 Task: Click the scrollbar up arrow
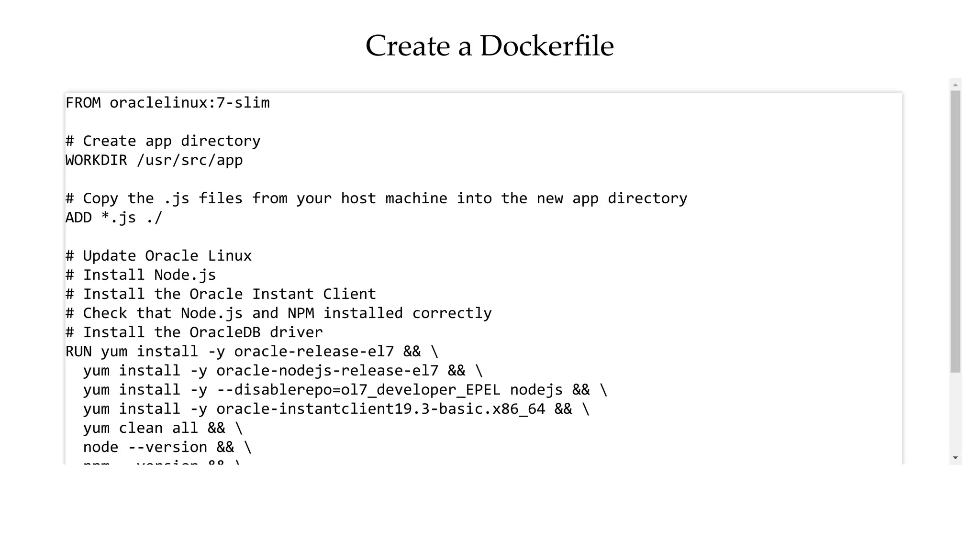point(955,85)
